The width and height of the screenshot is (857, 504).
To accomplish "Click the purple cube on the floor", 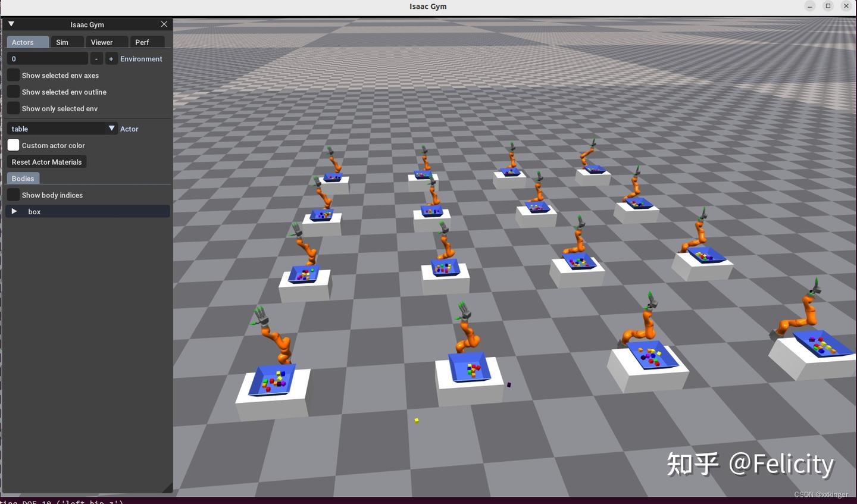I will click(x=509, y=384).
